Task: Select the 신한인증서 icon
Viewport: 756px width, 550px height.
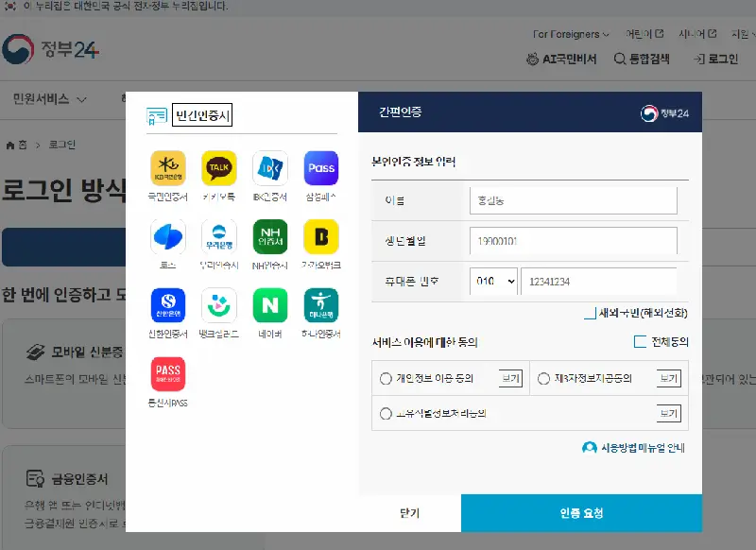Action: coord(168,305)
